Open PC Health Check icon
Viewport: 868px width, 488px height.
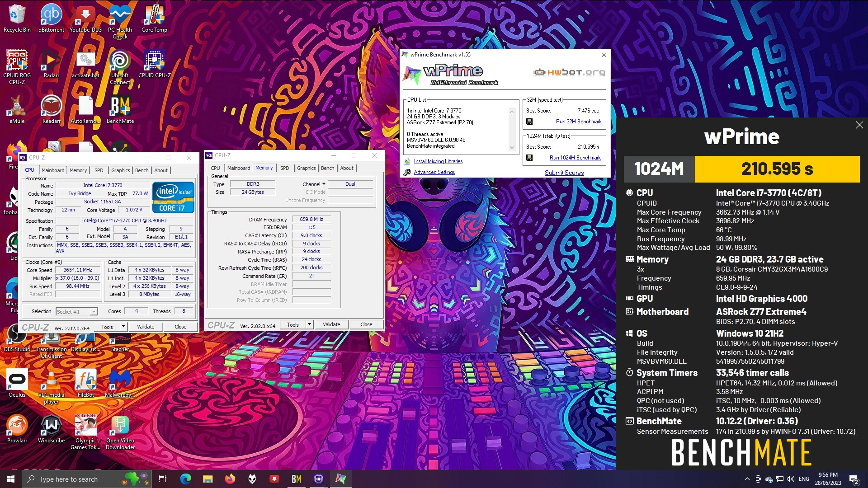click(x=120, y=21)
